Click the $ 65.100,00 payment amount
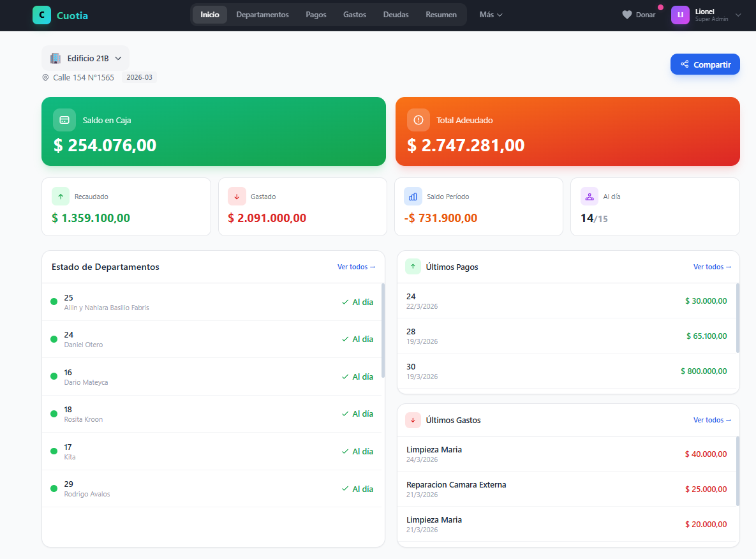This screenshot has height=559, width=756. click(706, 336)
